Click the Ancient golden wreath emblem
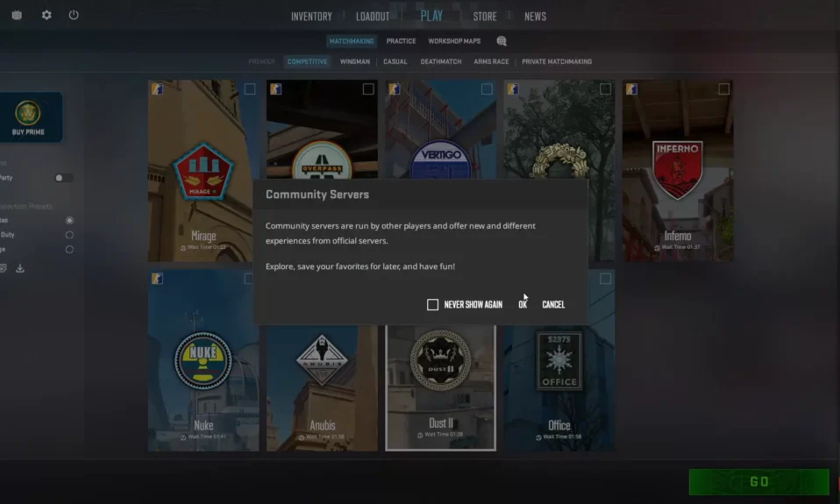The width and height of the screenshot is (840, 504). (x=559, y=161)
